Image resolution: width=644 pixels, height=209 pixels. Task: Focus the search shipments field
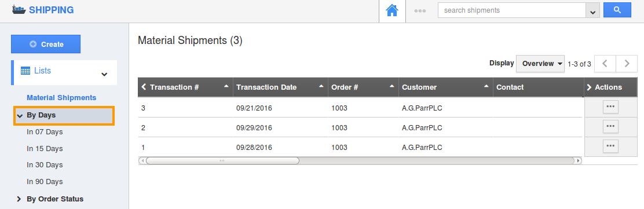click(512, 10)
